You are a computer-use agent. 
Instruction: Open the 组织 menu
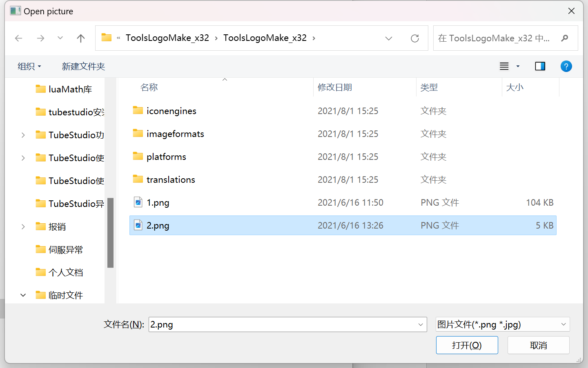(x=29, y=66)
